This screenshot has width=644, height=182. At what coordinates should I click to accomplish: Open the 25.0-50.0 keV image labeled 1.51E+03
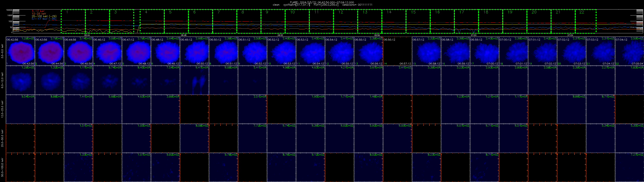click(x=79, y=138)
